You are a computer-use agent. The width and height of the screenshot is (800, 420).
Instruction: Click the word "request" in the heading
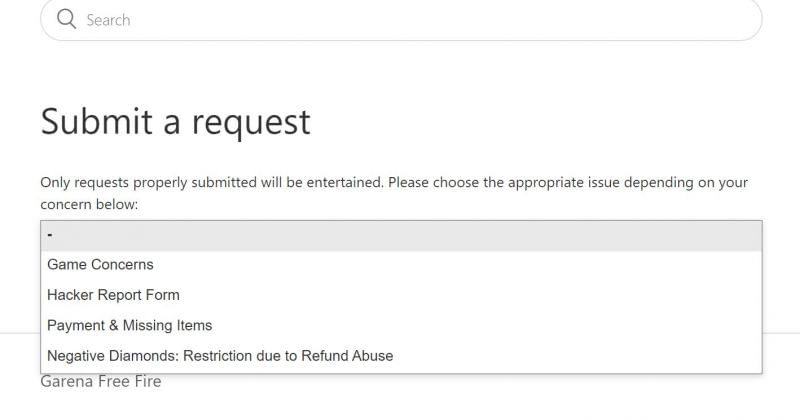pyautogui.click(x=251, y=124)
